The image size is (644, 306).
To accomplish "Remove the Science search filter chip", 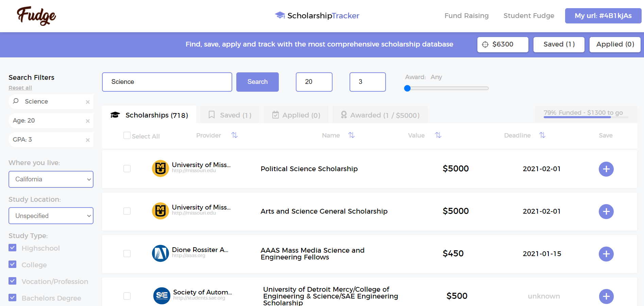I will (88, 102).
